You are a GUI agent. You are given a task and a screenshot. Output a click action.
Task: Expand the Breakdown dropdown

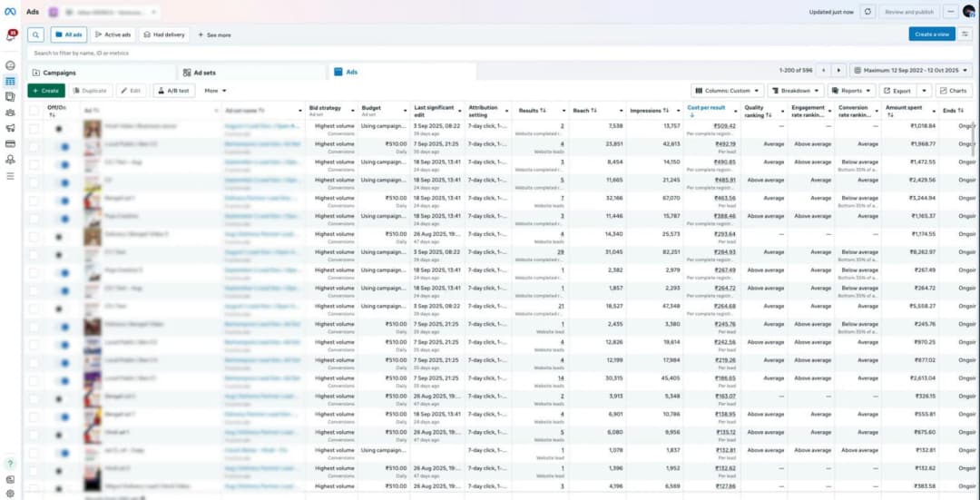(795, 91)
